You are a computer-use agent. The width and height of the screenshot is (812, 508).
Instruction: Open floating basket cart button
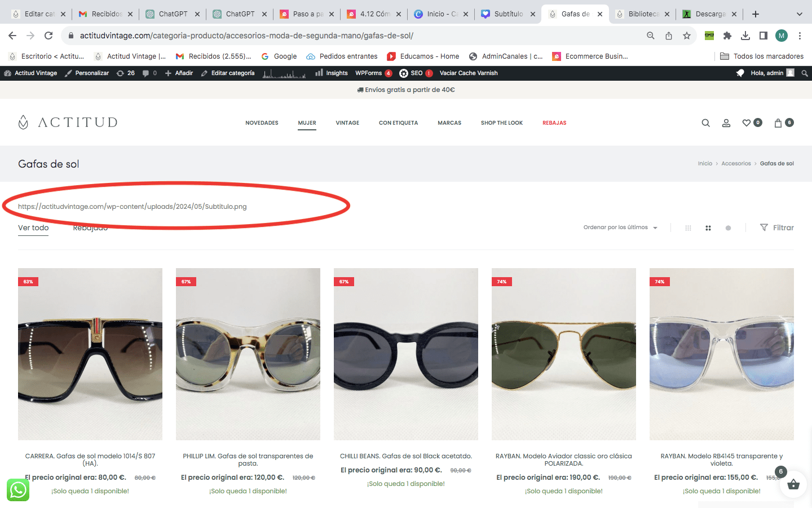click(793, 484)
